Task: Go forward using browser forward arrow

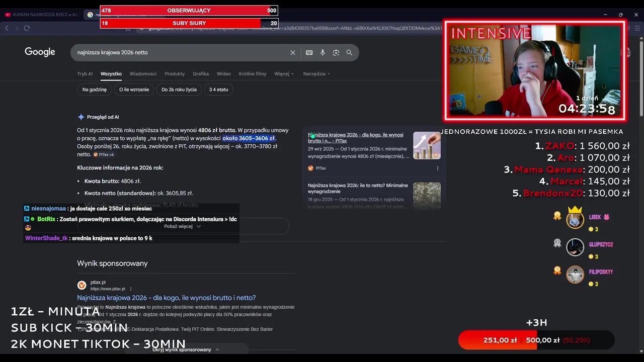Action: point(16,28)
